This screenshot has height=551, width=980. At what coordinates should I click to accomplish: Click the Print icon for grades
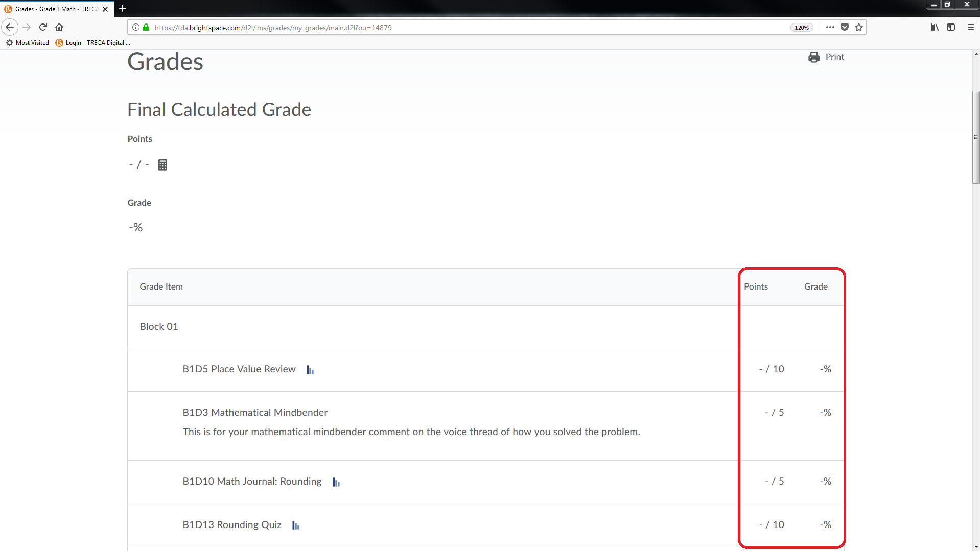[x=813, y=57]
